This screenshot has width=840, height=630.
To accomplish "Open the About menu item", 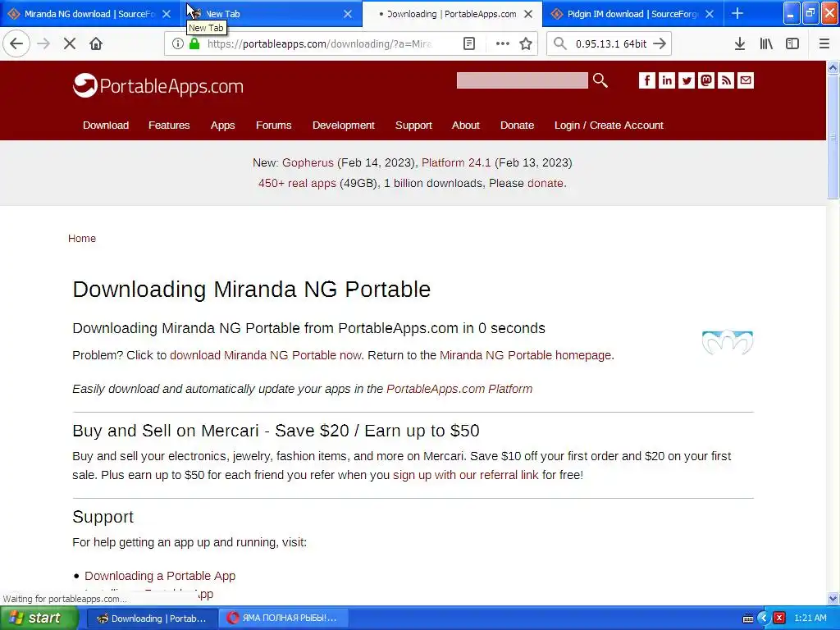I will pos(466,125).
